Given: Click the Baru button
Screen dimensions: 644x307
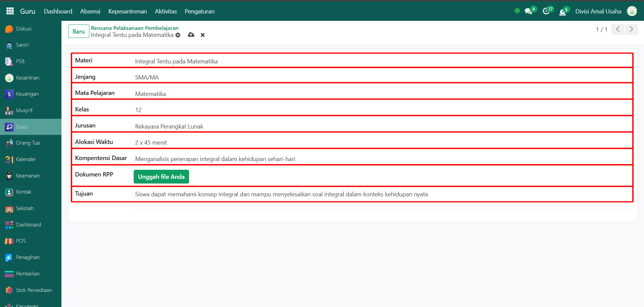Looking at the screenshot, I should pyautogui.click(x=79, y=32).
